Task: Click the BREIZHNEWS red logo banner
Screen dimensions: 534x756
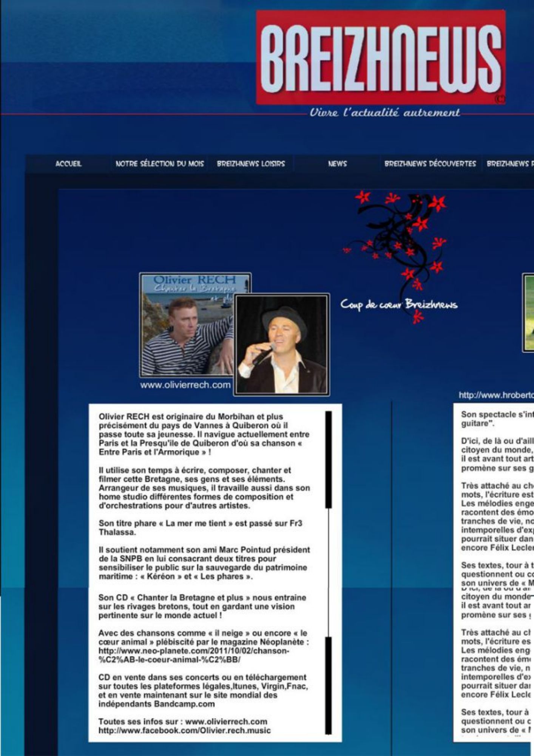Action: pyautogui.click(x=380, y=57)
